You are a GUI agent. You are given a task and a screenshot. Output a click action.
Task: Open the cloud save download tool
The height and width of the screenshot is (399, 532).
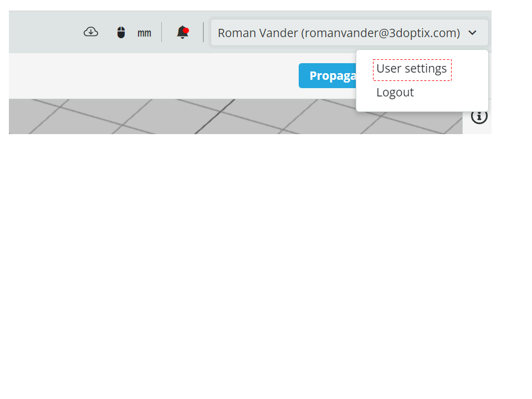click(91, 32)
